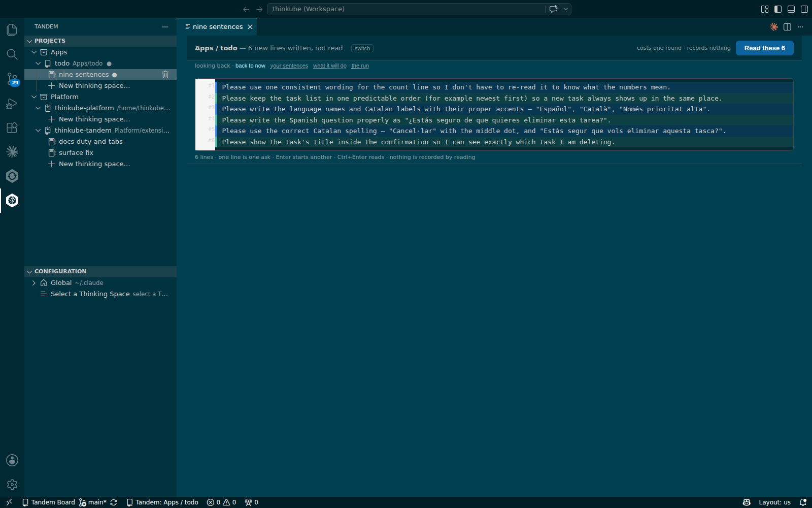Collapse the Apps project group
The height and width of the screenshot is (508, 812).
[x=34, y=52]
